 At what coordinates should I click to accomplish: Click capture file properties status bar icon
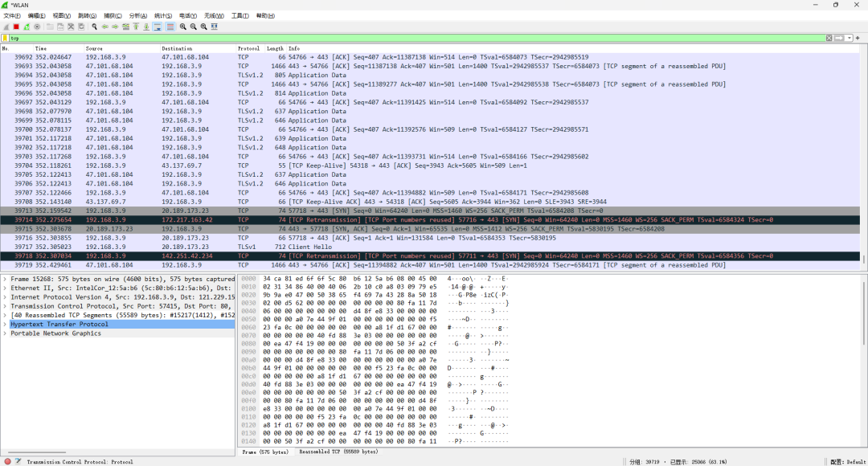[18, 461]
